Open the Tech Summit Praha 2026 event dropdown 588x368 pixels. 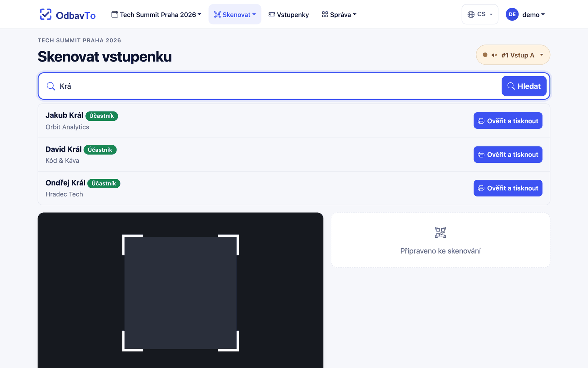[x=156, y=14]
